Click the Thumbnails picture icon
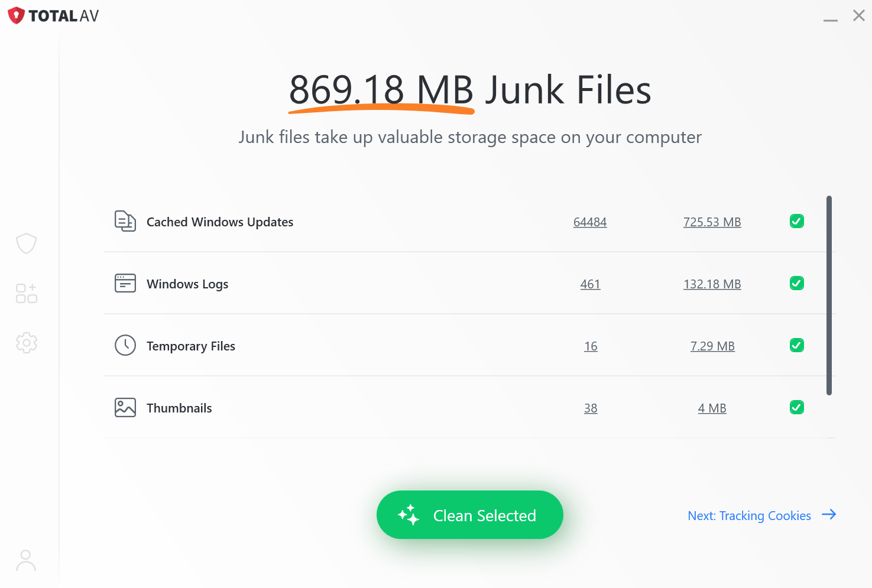This screenshot has width=872, height=588. pos(125,408)
